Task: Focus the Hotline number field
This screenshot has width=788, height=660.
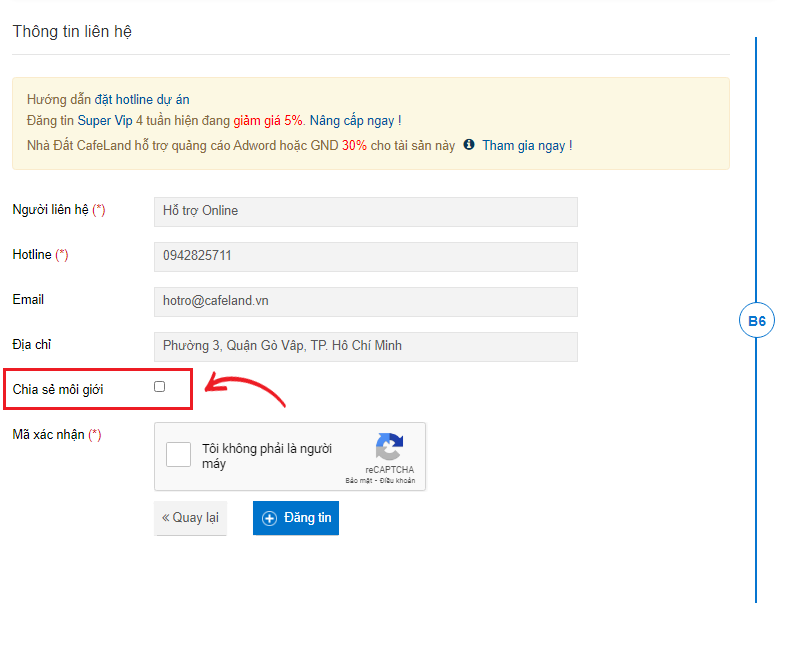Action: pos(366,257)
